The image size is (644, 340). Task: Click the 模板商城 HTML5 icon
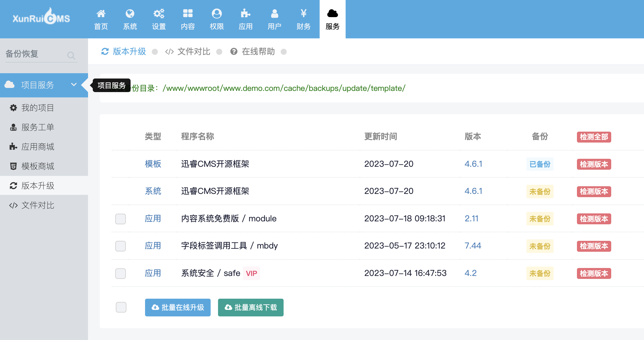click(13, 166)
